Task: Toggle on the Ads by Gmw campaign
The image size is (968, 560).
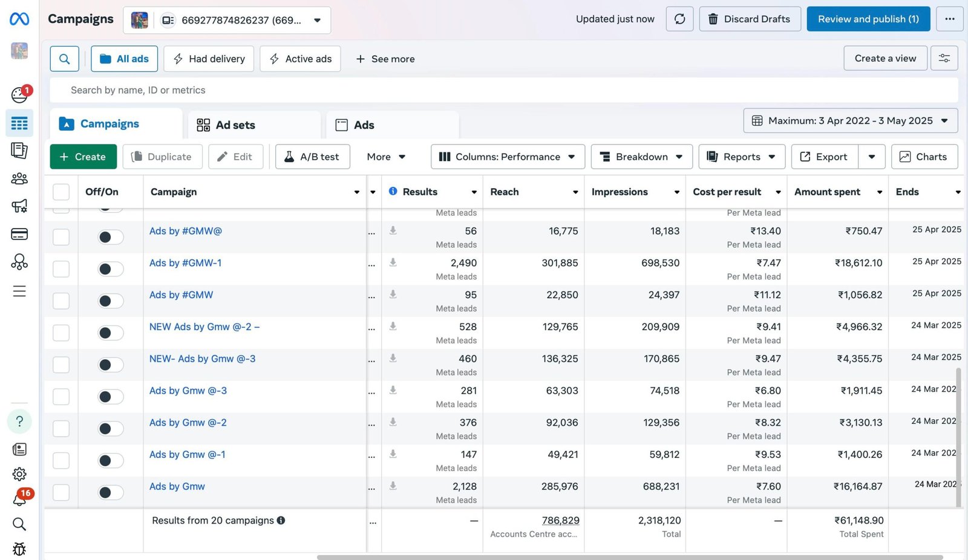Action: pyautogui.click(x=111, y=492)
